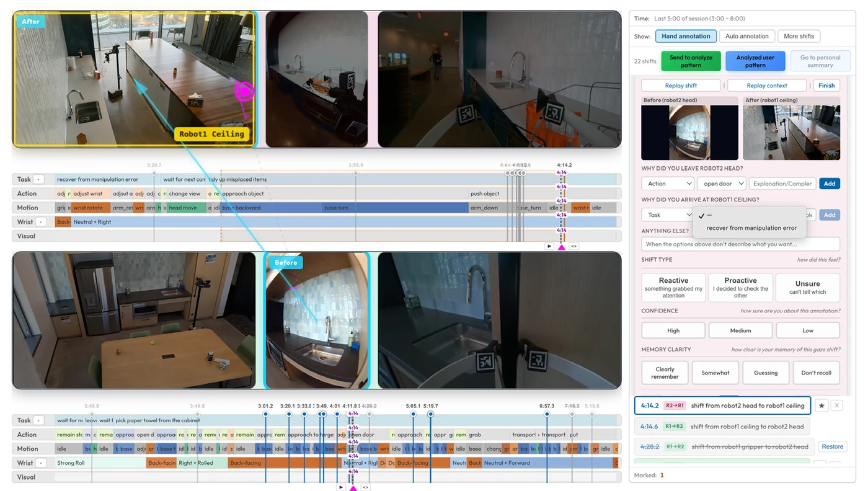Click Send to analyze pattern
Viewport: 868px width, 491px height.
pos(691,61)
